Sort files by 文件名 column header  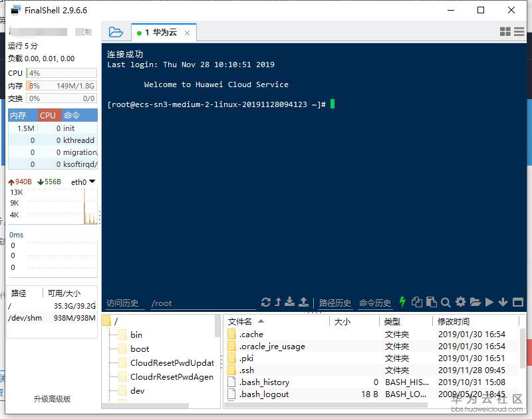pyautogui.click(x=276, y=321)
